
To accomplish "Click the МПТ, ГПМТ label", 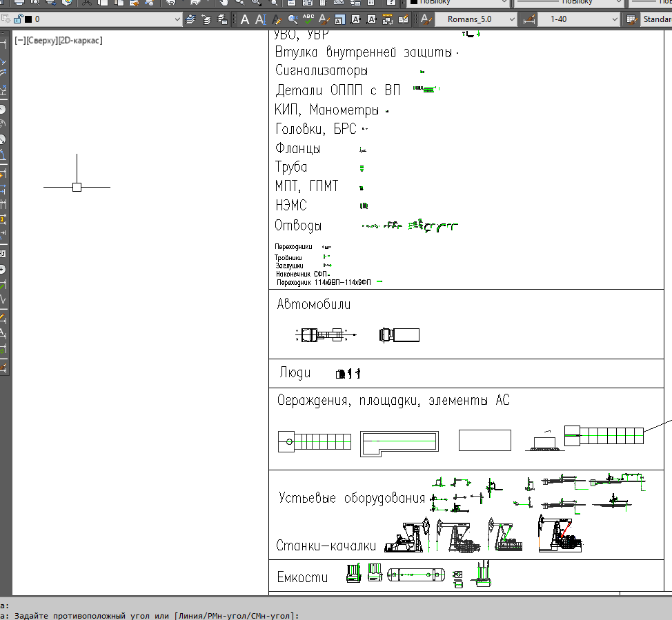I will (306, 186).
